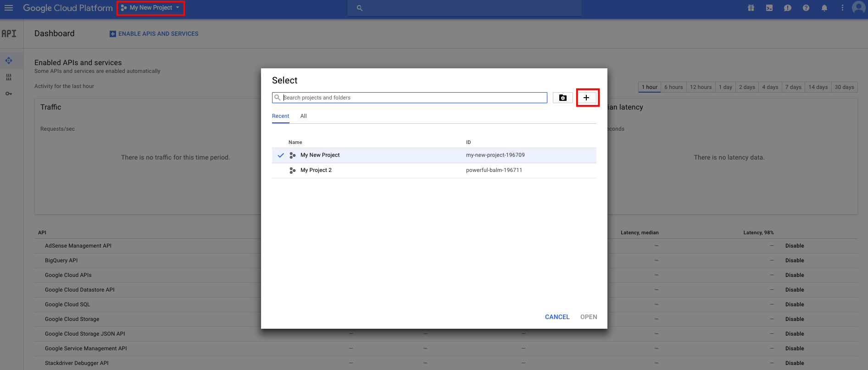Open Google Service Management API entry

86,348
